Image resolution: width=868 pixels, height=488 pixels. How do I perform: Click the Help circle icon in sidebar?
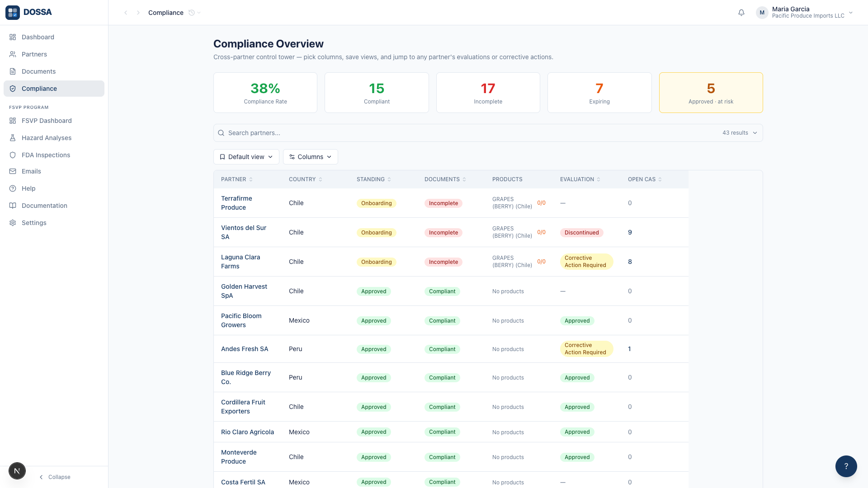click(13, 188)
